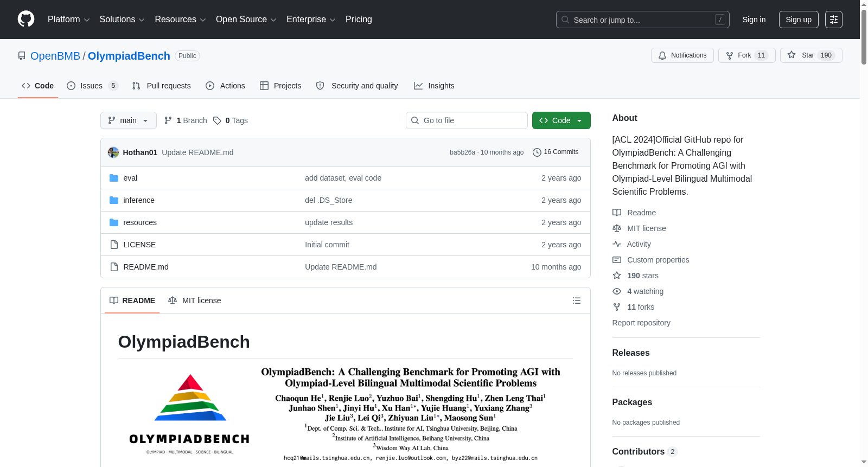Click the star icon beside 190 stars
The image size is (868, 467).
(x=617, y=276)
